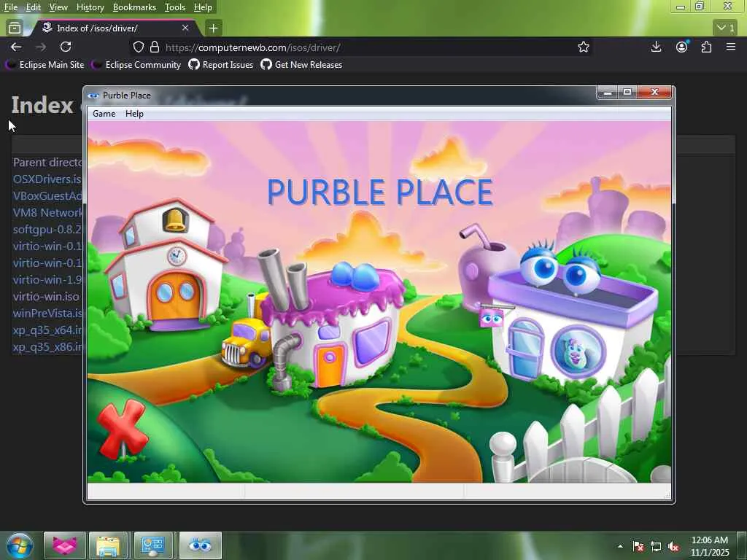The width and height of the screenshot is (747, 560).
Task: Close the Index of /isos/driver/ tab
Action: [185, 28]
